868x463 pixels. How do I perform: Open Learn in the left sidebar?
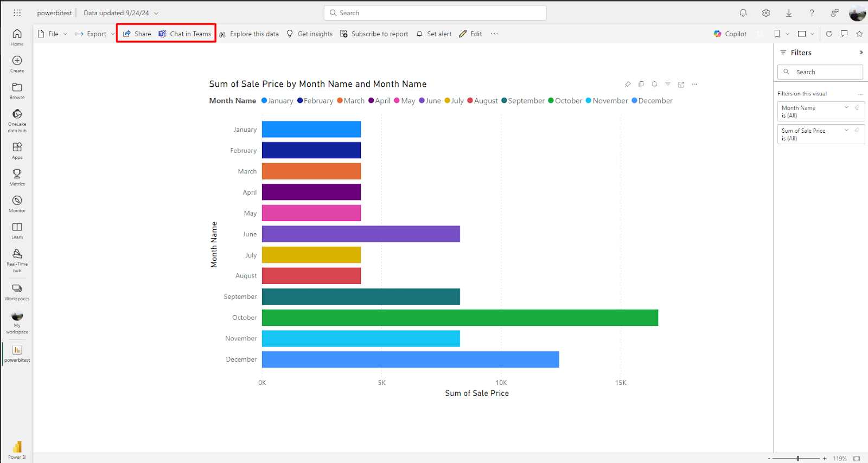(x=17, y=230)
